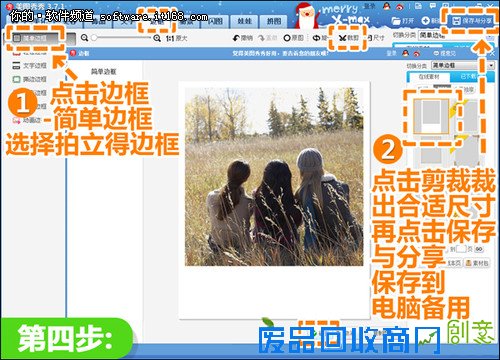Click 登录 in the 边框 dialog title bar

click(392, 53)
